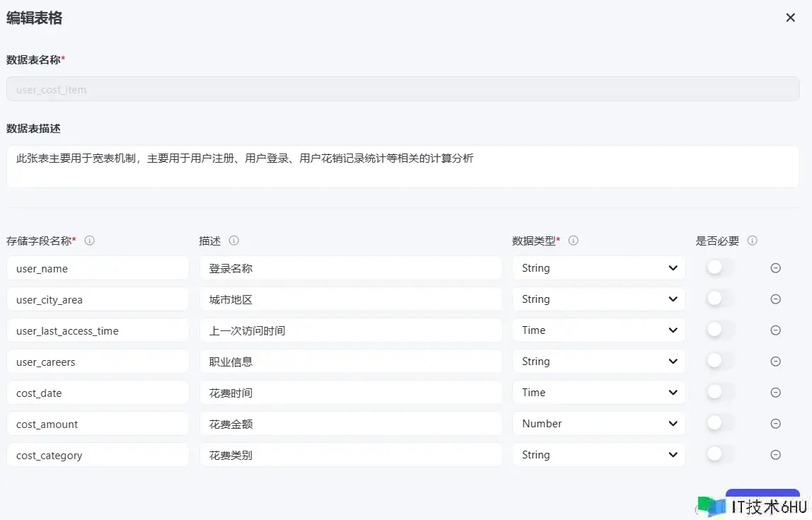Open data type dropdown for user_name
Viewport: 812px width, 520px height.
[x=598, y=268]
